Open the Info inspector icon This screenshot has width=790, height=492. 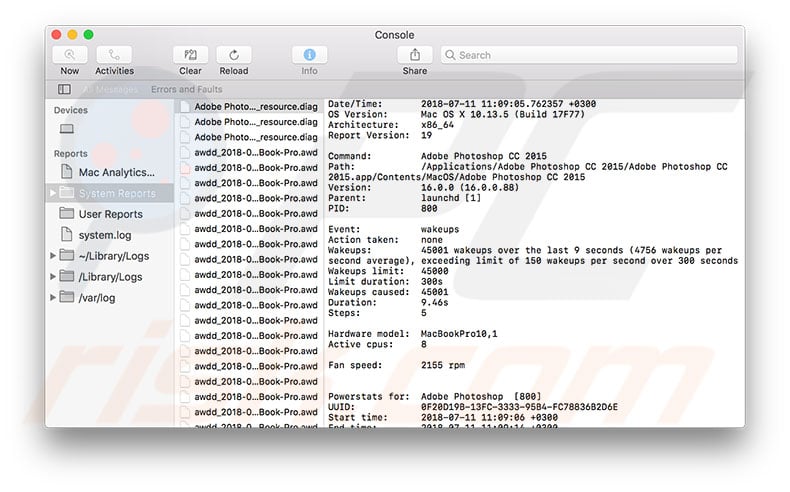[309, 55]
